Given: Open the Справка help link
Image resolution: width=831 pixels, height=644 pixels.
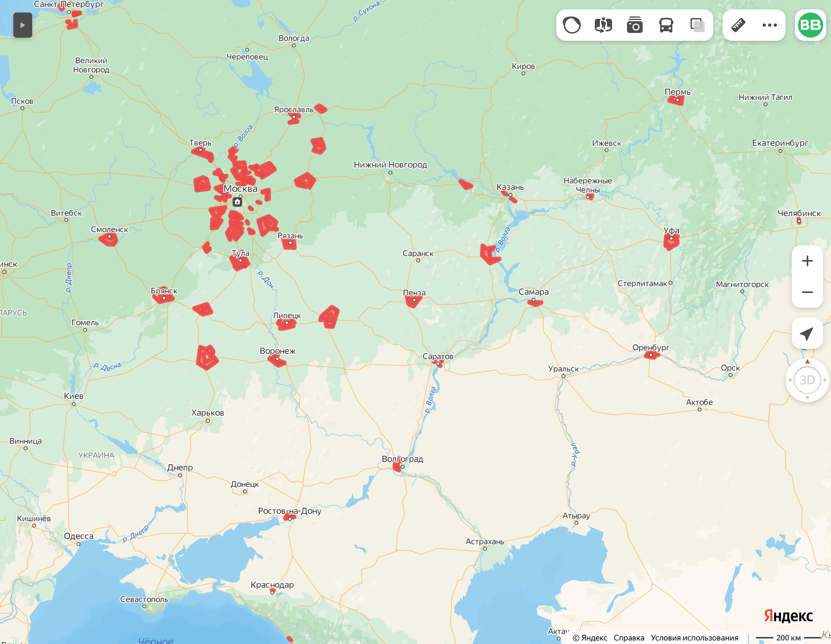Looking at the screenshot, I should click(629, 638).
